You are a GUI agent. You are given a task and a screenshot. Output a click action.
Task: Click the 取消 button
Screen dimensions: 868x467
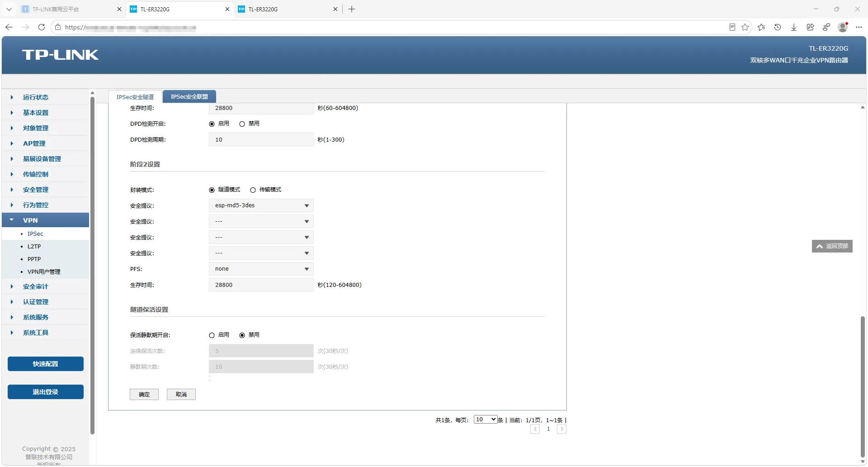point(181,395)
